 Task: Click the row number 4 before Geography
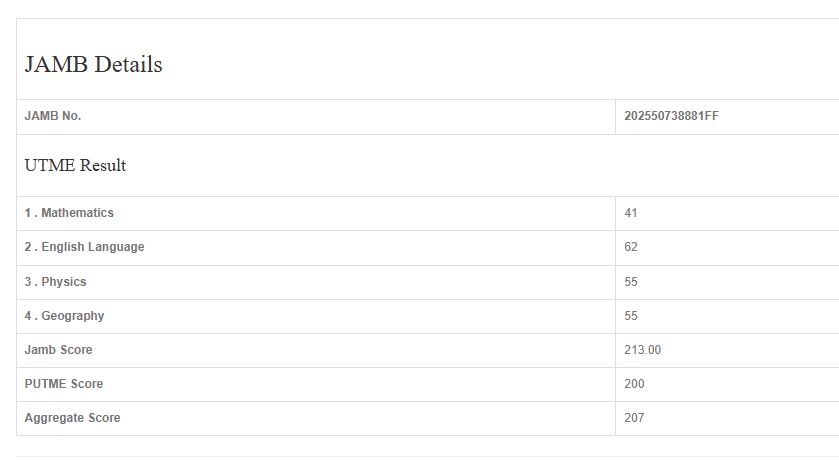[x=28, y=316]
